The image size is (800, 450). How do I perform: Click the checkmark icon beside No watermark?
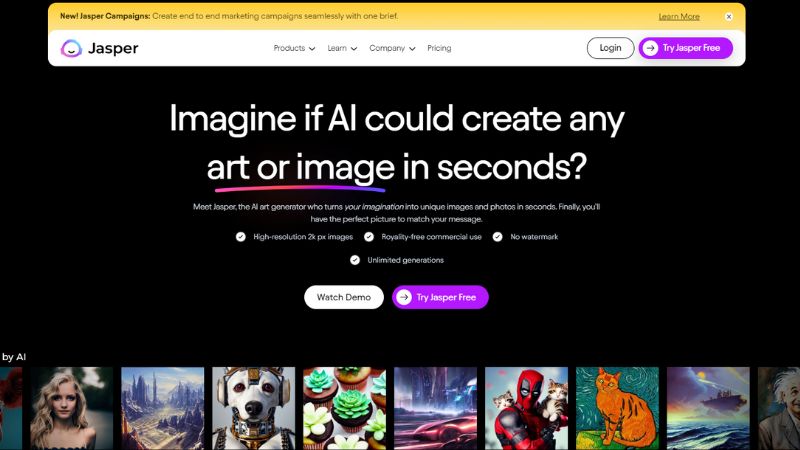(x=497, y=237)
